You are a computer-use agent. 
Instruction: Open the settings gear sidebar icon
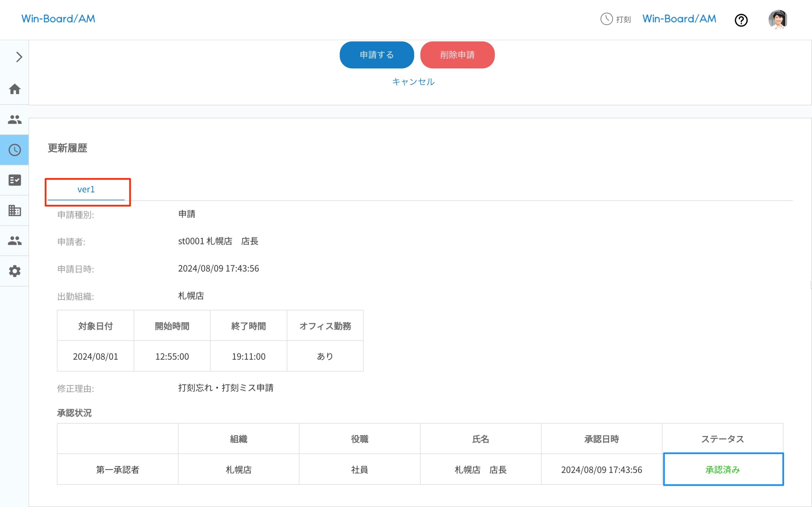pyautogui.click(x=15, y=271)
